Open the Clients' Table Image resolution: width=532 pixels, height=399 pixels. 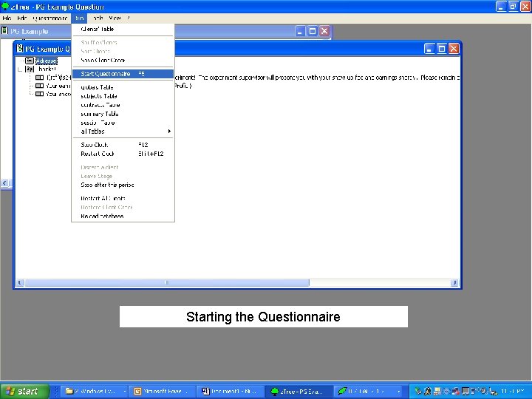coord(123,29)
